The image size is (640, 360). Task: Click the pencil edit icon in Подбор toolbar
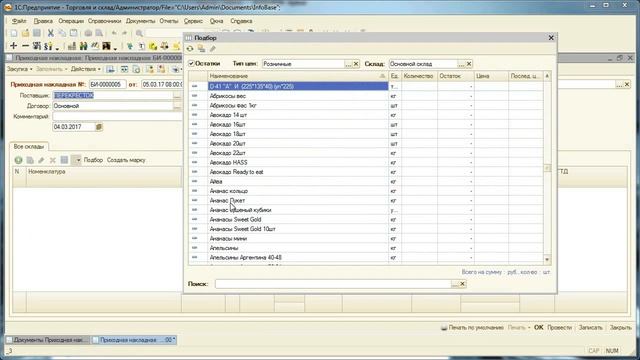(213, 49)
